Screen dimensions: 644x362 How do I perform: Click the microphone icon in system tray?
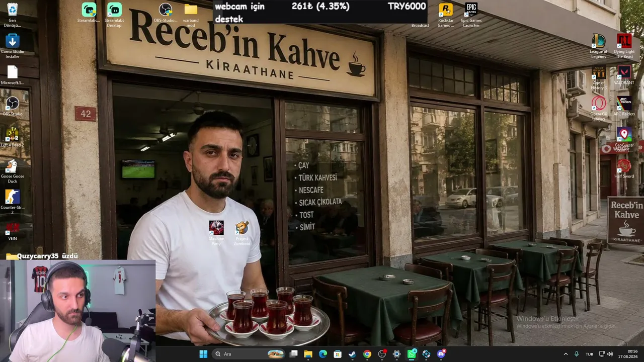pos(577,354)
